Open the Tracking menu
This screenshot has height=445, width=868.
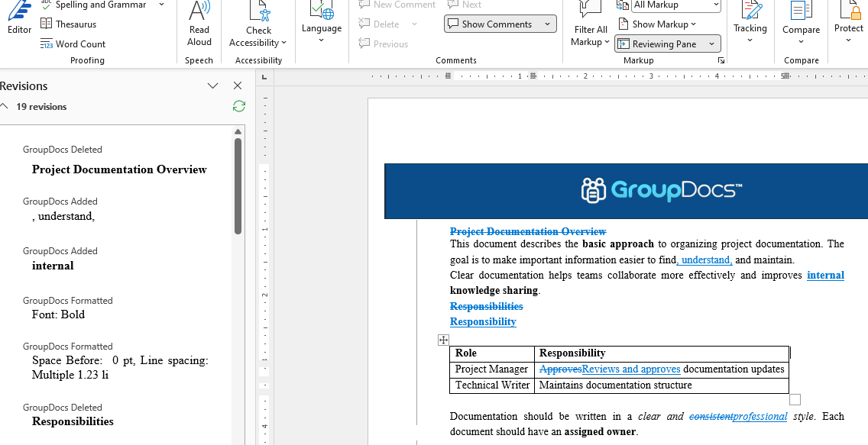point(750,27)
